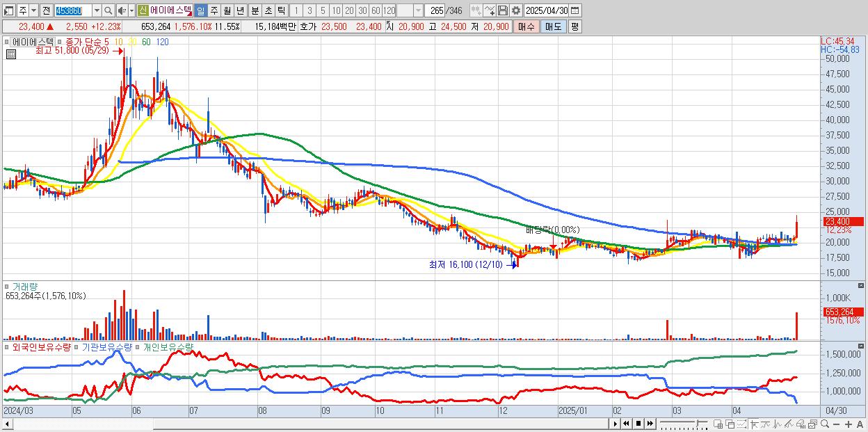This screenshot has width=868, height=432.
Task: Select the 1 interval tab
Action: tap(296, 10)
